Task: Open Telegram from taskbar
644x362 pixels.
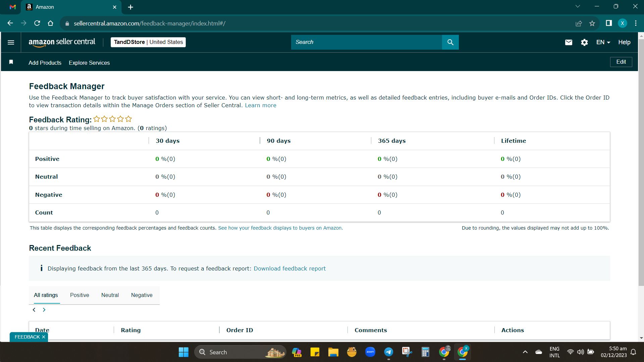Action: [x=388, y=352]
